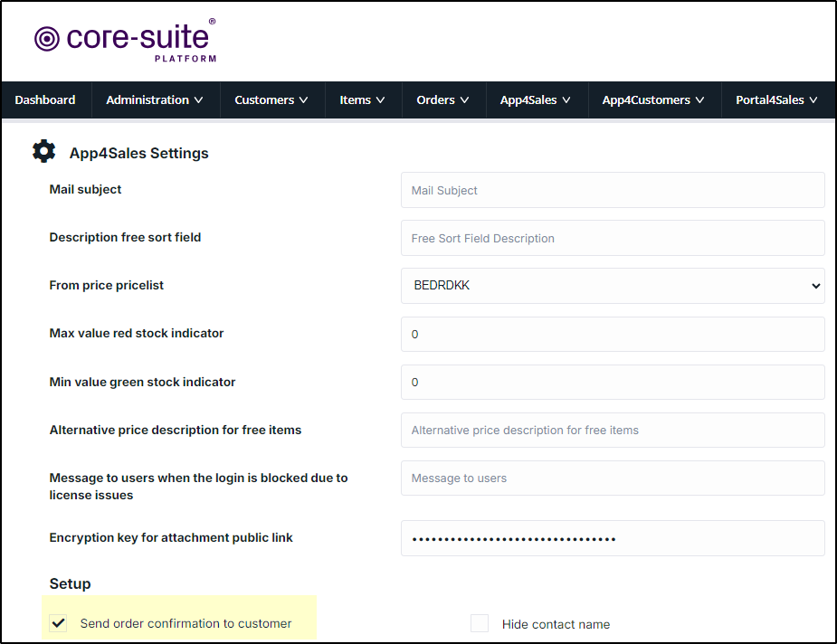Click the Description free sort field label
The height and width of the screenshot is (644, 837).
125,238
